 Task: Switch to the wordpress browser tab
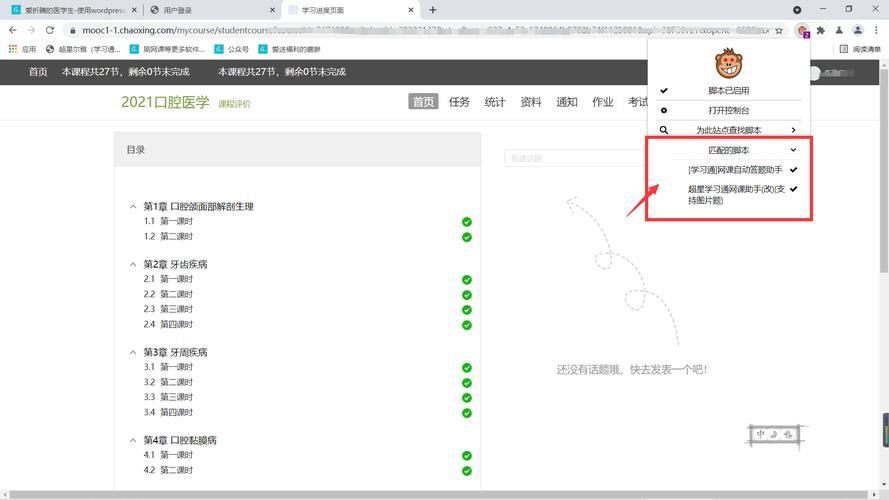click(x=74, y=10)
